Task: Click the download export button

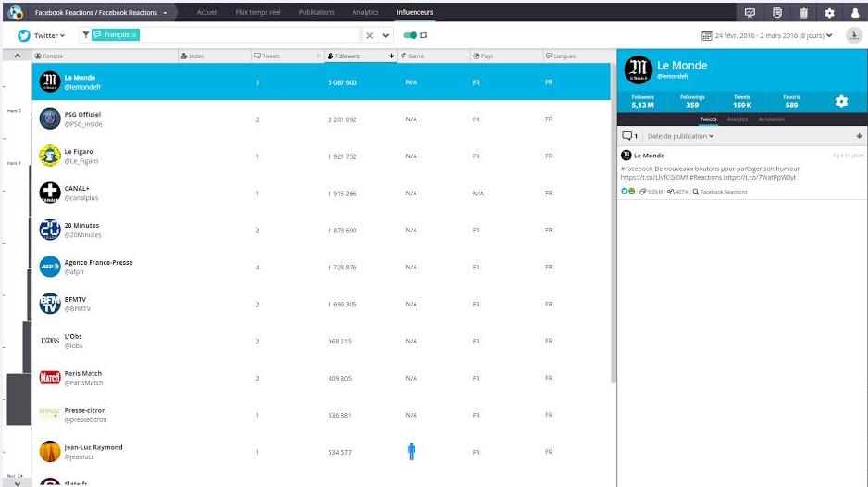Action: tap(853, 35)
